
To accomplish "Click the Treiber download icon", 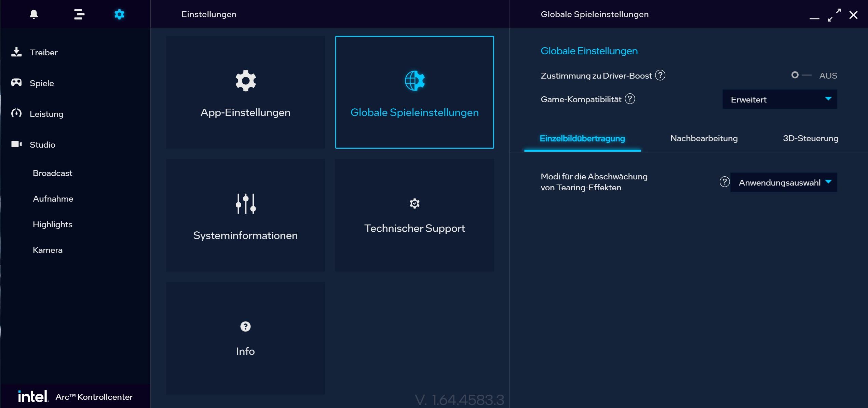I will point(16,52).
